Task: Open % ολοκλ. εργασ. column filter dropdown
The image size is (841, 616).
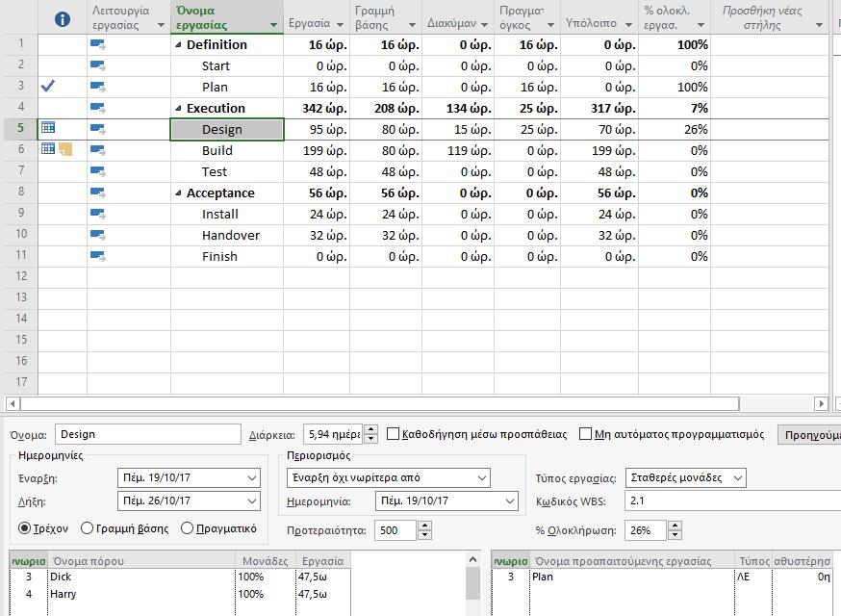Action: click(x=701, y=25)
